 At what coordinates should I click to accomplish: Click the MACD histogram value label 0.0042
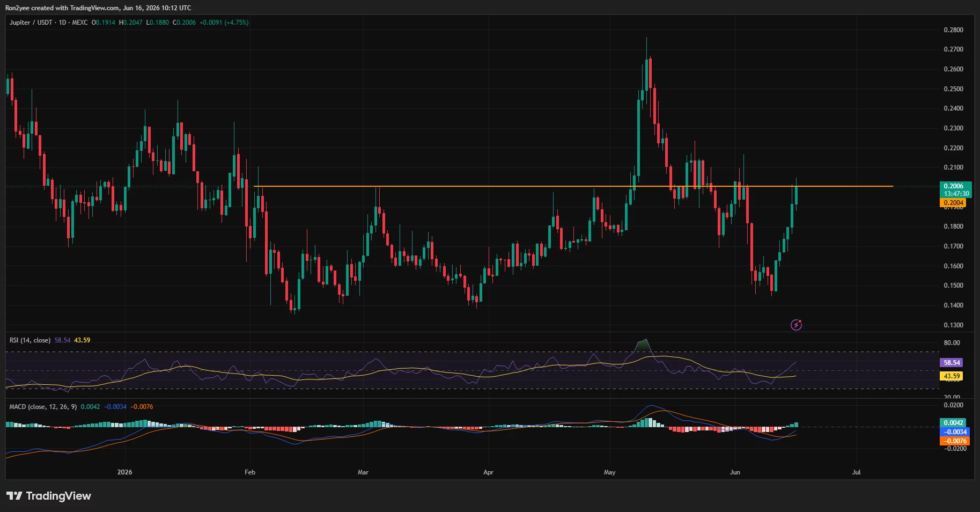pos(953,423)
